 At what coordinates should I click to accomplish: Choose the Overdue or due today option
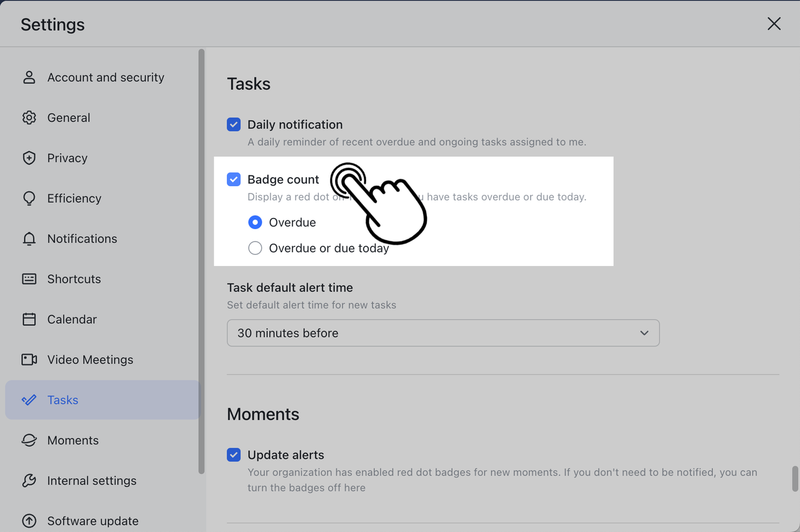click(255, 248)
